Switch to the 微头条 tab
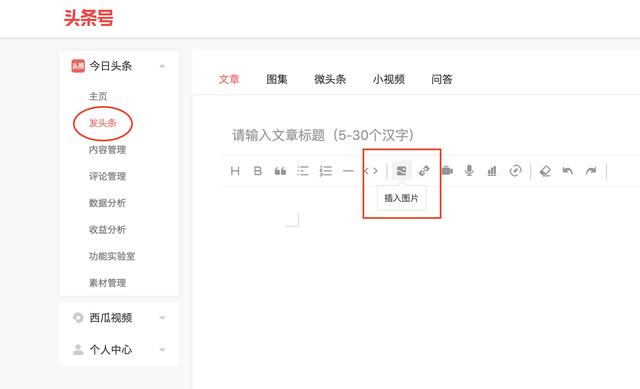Image resolution: width=640 pixels, height=389 pixels. point(330,79)
